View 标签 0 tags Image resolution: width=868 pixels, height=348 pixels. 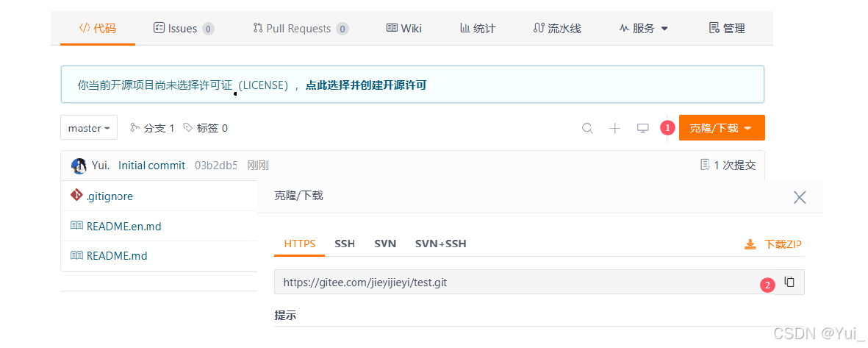205,128
